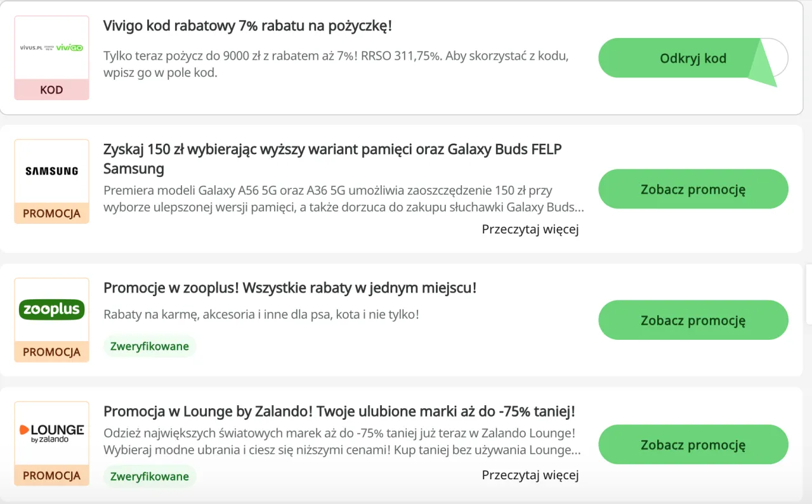This screenshot has height=504, width=812.
Task: Click the PROMOCJA label under zooplus logo
Action: [x=51, y=352]
